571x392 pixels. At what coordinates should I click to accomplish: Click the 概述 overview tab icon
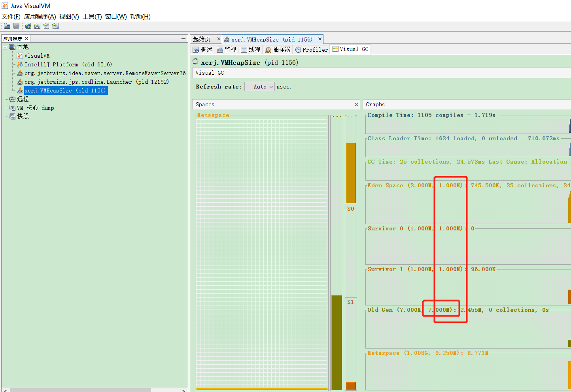[x=196, y=50]
